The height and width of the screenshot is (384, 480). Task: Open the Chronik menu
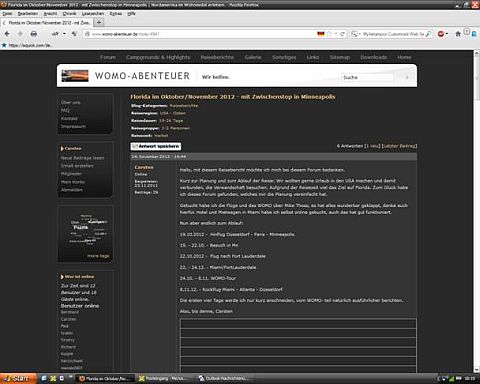[69, 14]
